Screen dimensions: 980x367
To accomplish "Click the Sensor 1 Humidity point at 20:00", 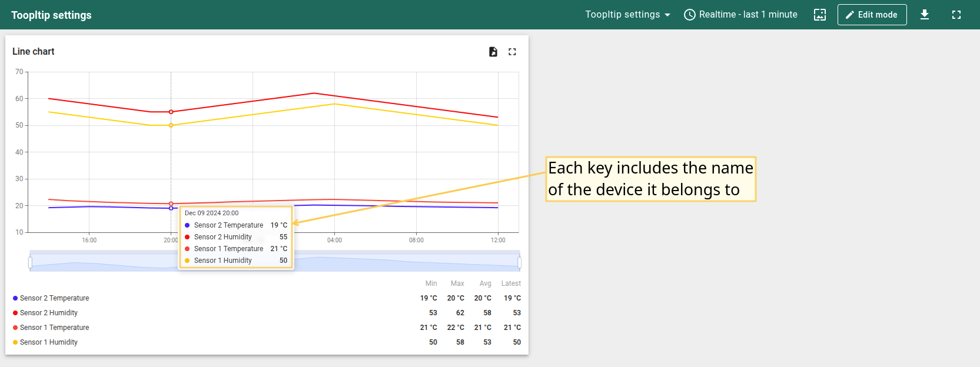I will coord(171,125).
